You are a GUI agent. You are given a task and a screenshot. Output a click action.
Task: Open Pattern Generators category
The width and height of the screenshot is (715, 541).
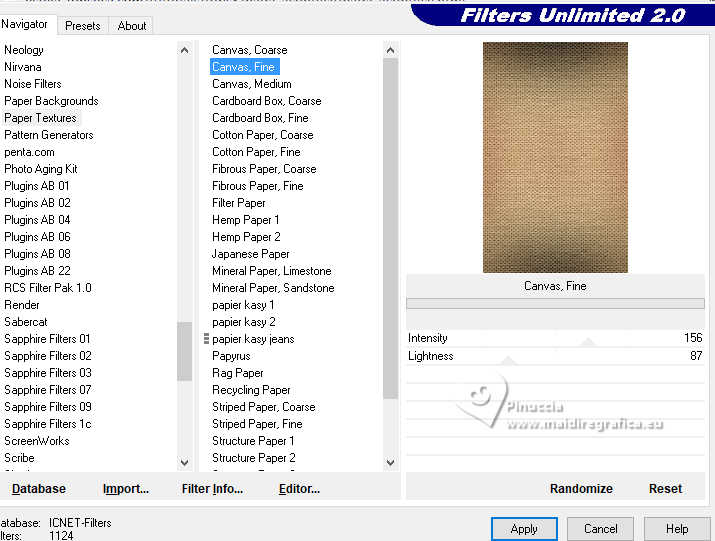pyautogui.click(x=49, y=135)
